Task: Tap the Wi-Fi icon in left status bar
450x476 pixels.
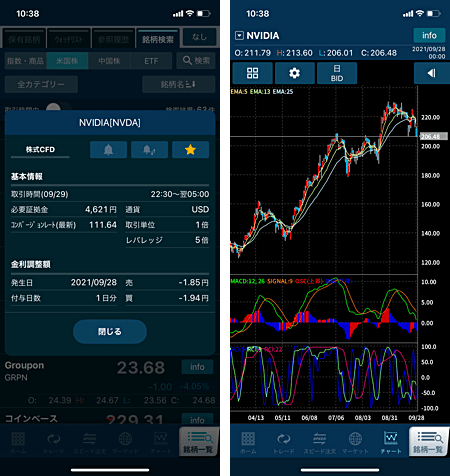Action: (x=190, y=13)
